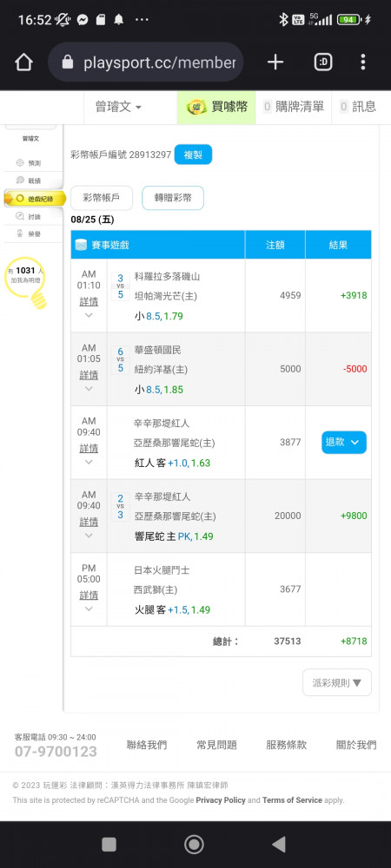Click the 日本火腿鬥士 team name
This screenshot has height=868, width=391.
(162, 570)
